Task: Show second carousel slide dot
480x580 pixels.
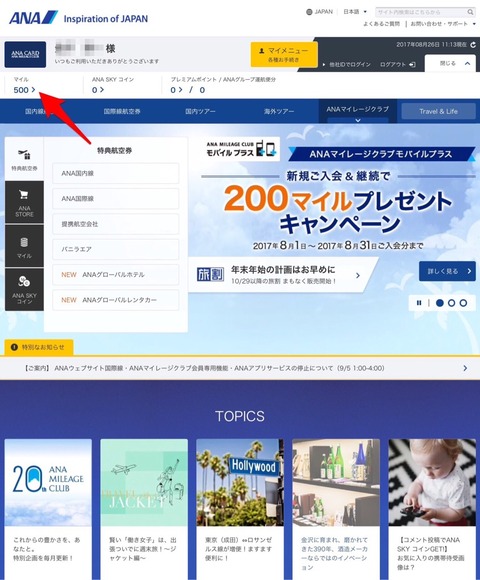Action: pos(452,303)
